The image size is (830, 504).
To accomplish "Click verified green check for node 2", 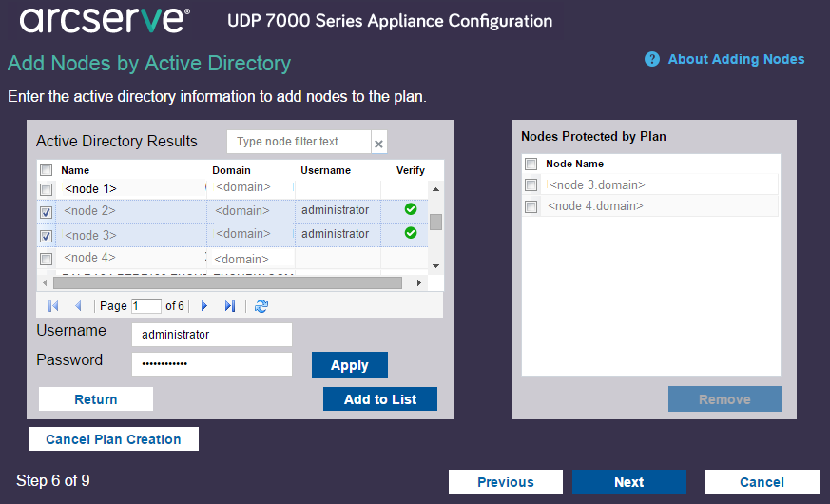I will (x=411, y=209).
